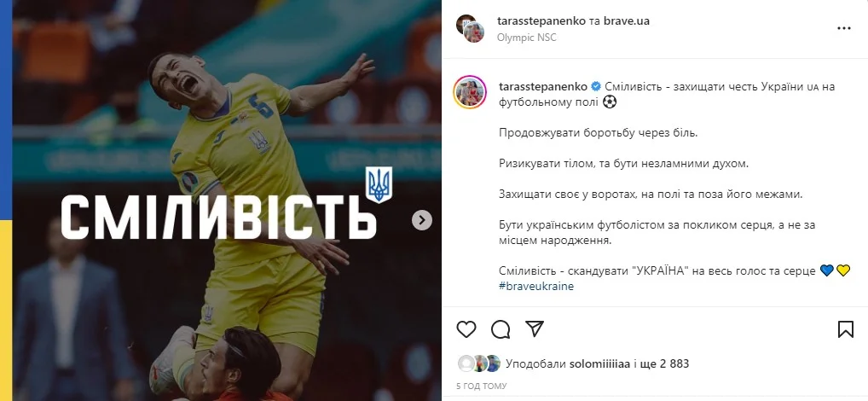The image size is (868, 401).
Task: Open the three-dots post options menu
Action: (843, 28)
